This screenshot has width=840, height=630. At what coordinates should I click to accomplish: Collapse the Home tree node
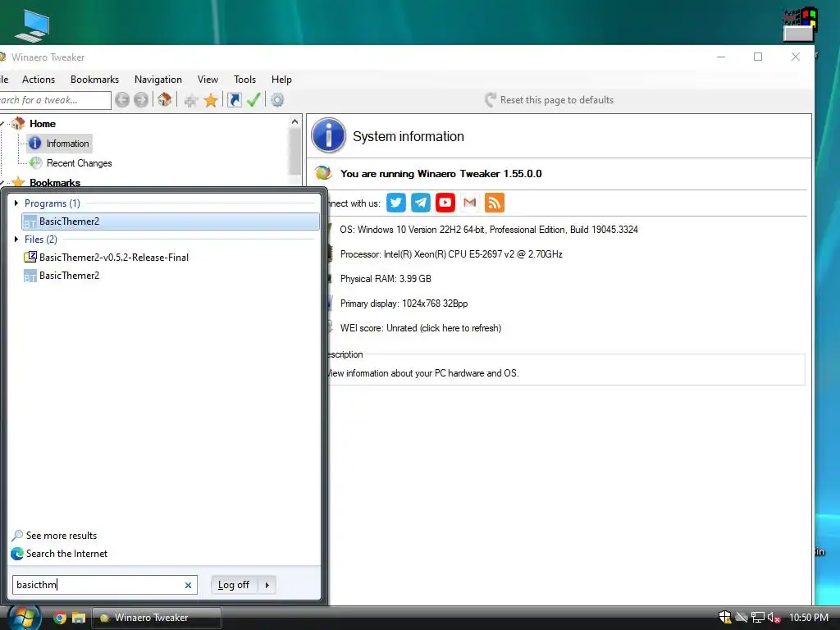[2, 124]
